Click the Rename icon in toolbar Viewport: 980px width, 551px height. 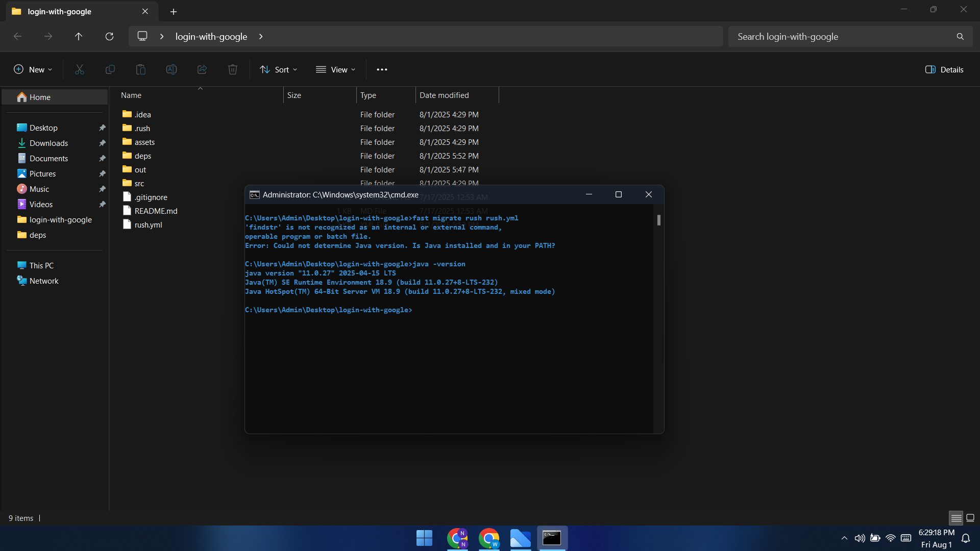click(x=171, y=69)
